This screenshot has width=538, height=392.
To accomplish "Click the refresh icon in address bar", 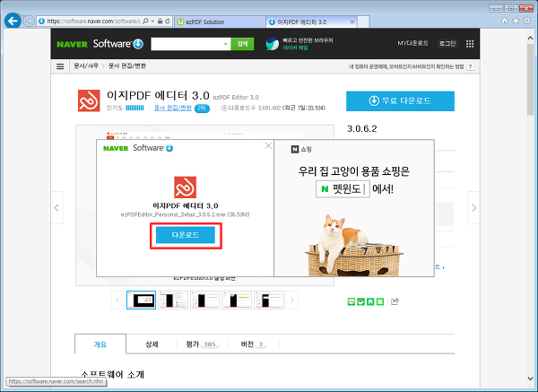I will coord(168,22).
